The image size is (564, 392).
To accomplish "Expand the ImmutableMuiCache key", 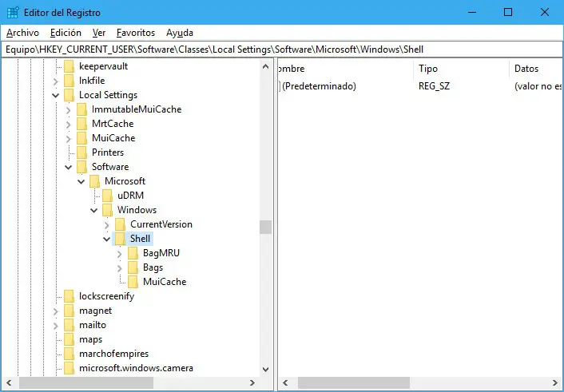I will pyautogui.click(x=69, y=110).
